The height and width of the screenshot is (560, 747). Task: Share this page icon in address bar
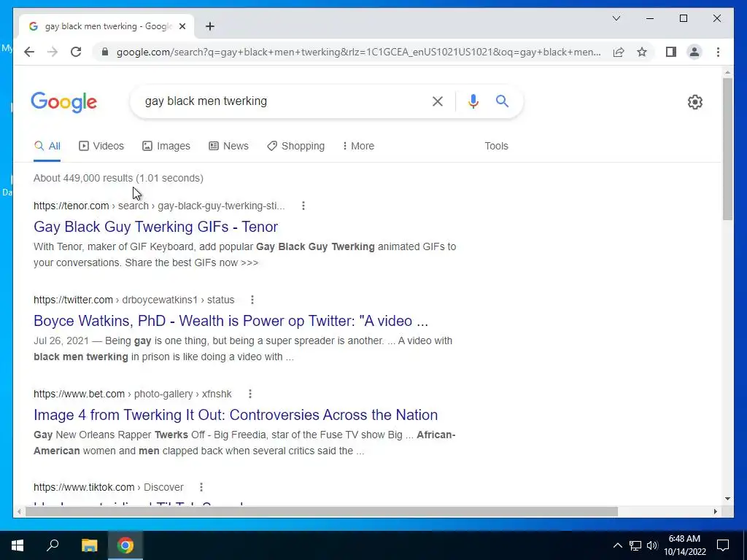click(x=619, y=52)
